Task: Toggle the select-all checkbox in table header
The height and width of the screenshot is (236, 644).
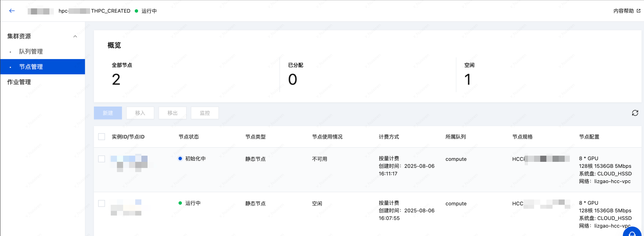Action: coord(102,137)
